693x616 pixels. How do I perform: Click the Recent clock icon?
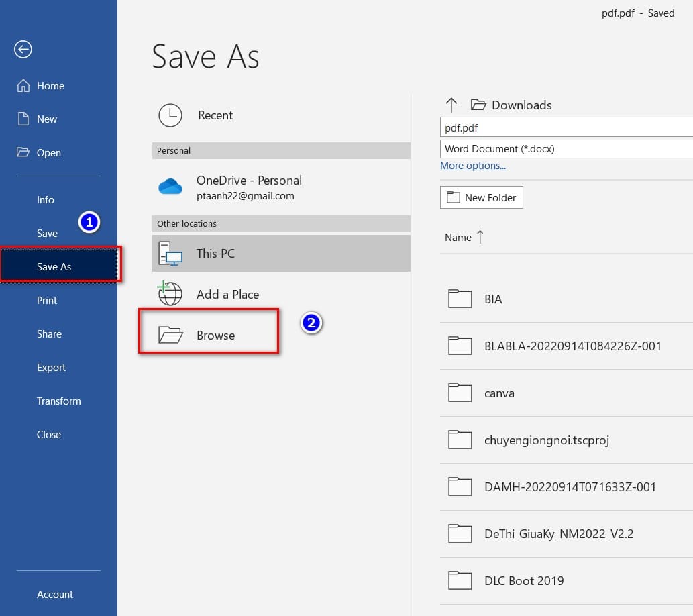[x=170, y=115]
